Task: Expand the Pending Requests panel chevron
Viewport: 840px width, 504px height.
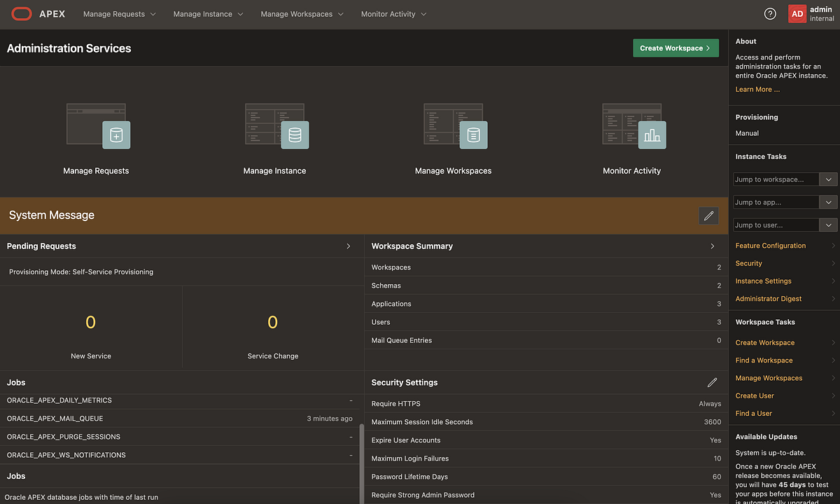Action: (348, 246)
